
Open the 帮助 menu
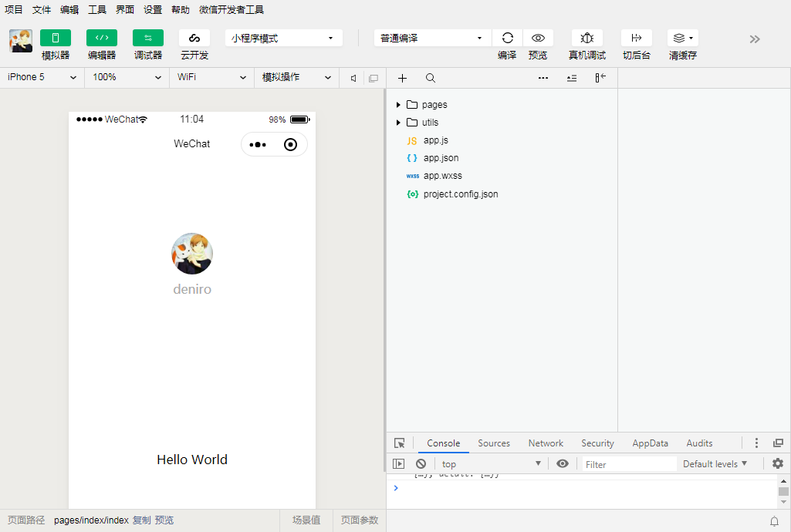(x=180, y=9)
